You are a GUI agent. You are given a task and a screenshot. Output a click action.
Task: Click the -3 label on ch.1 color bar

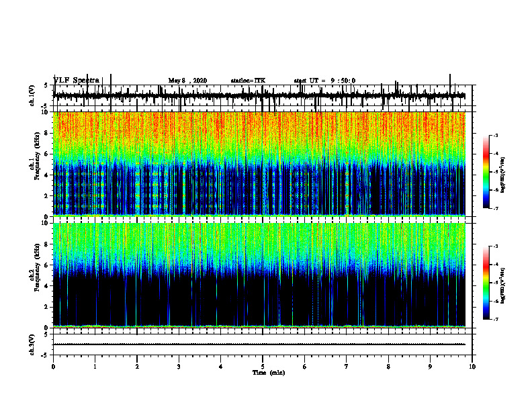click(496, 135)
